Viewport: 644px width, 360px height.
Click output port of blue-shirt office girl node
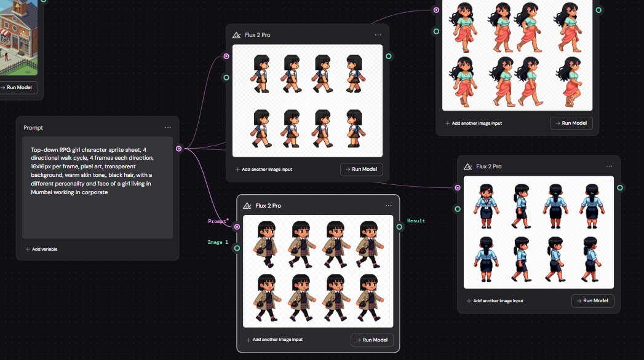pyautogui.click(x=620, y=188)
